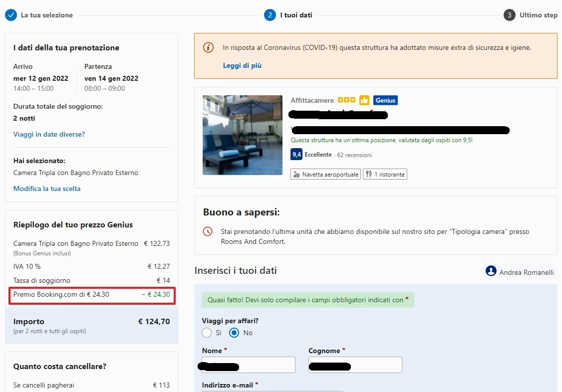The image size is (562, 392).
Task: Click the arrival date mer 12 gen 2022
Action: (x=41, y=78)
